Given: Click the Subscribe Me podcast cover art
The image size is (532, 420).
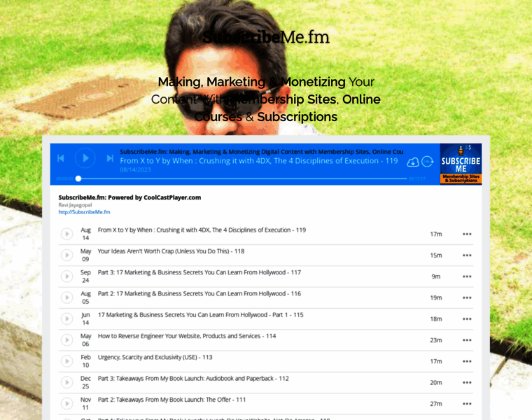Looking at the screenshot, I should click(x=461, y=164).
